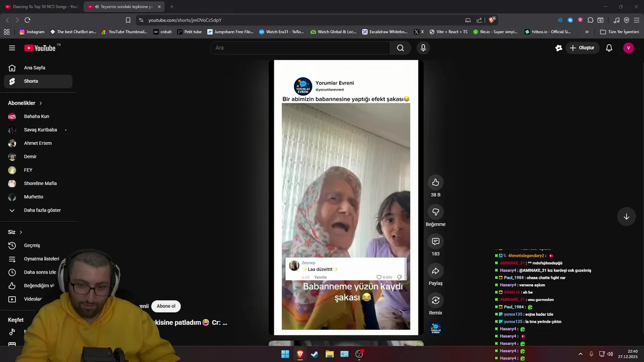644x362 pixels.
Task: Share this Short with Paylaş icon
Action: click(x=436, y=271)
